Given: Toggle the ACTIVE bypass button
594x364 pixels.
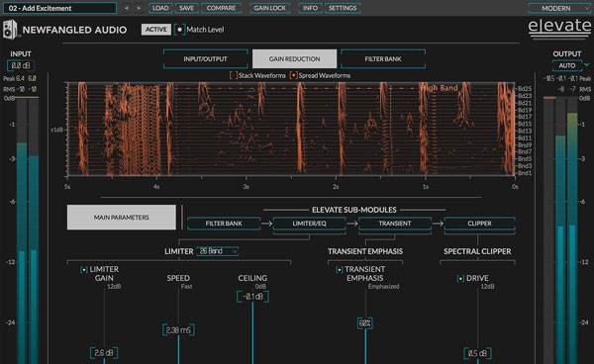Looking at the screenshot, I should (156, 30).
